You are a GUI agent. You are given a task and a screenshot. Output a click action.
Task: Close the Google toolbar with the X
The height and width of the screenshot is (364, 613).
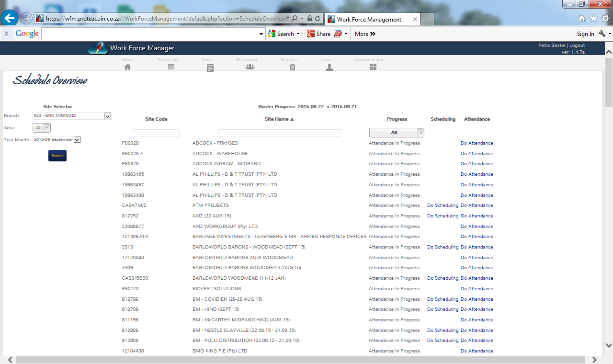point(6,34)
